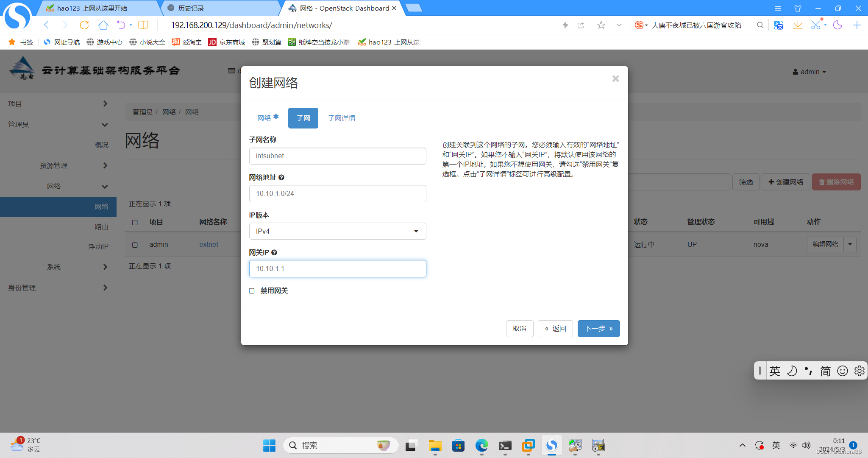This screenshot has width=868, height=458.
Task: Click the browser forward arrow
Action: (x=65, y=25)
